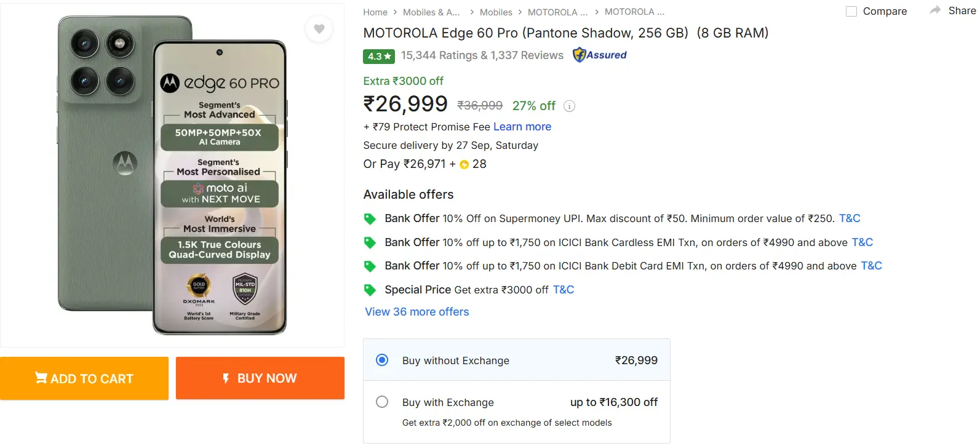Click the SuperCoin icon next to ₹26,971
This screenshot has height=446, width=980.
pyautogui.click(x=464, y=164)
